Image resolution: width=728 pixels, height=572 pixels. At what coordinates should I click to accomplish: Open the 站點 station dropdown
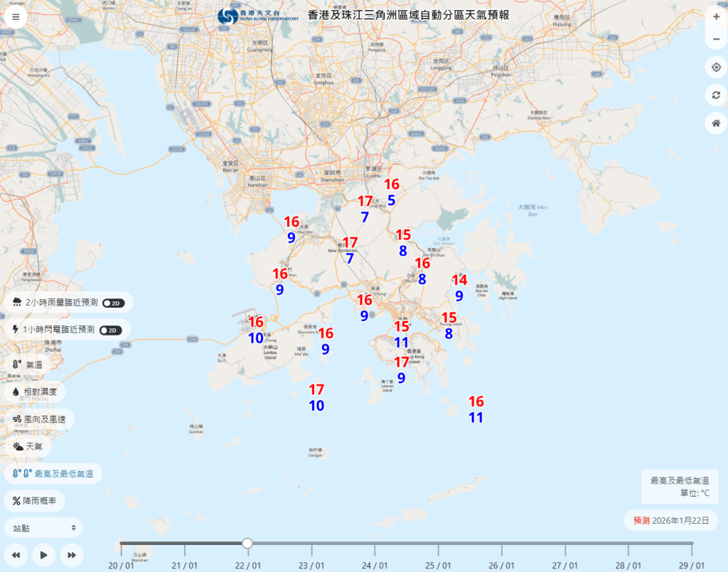[x=43, y=527]
